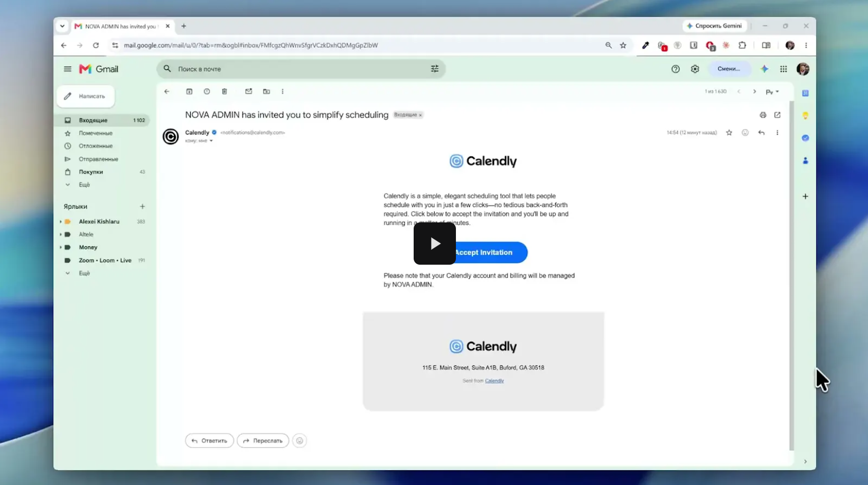Print the email

763,115
